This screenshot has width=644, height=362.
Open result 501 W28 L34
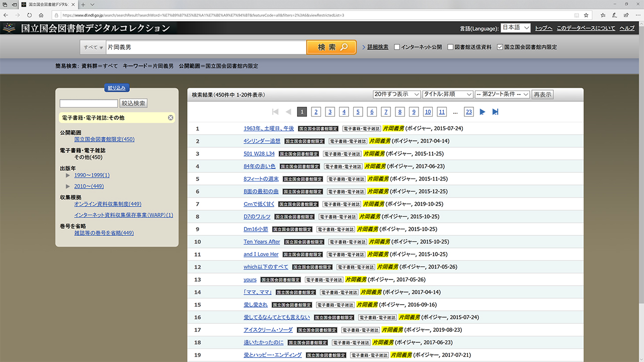click(x=259, y=154)
